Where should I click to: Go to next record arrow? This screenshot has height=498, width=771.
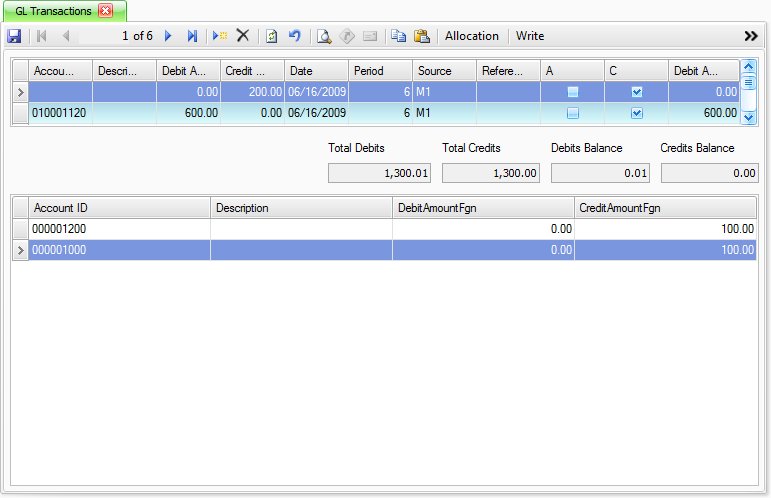[168, 36]
